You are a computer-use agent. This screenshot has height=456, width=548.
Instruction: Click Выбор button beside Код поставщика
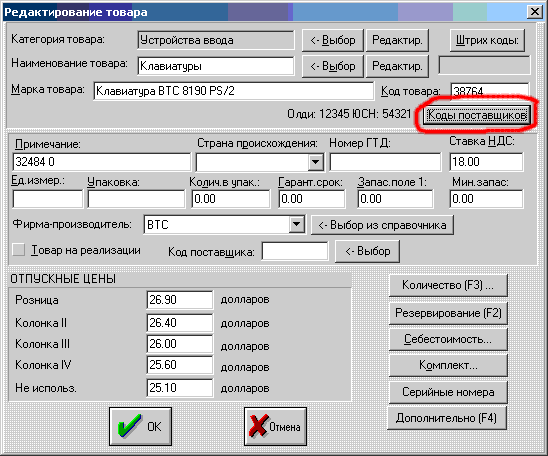point(367,251)
